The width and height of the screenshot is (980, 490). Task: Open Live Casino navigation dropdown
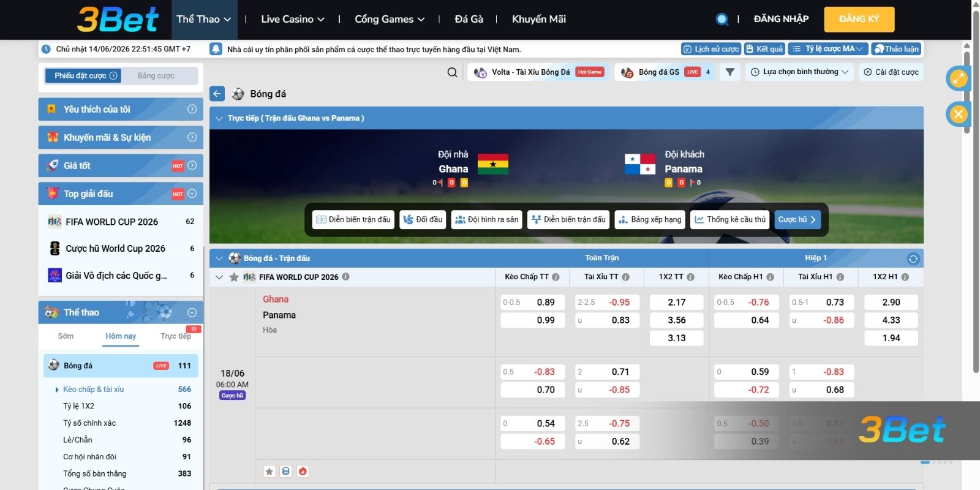293,19
